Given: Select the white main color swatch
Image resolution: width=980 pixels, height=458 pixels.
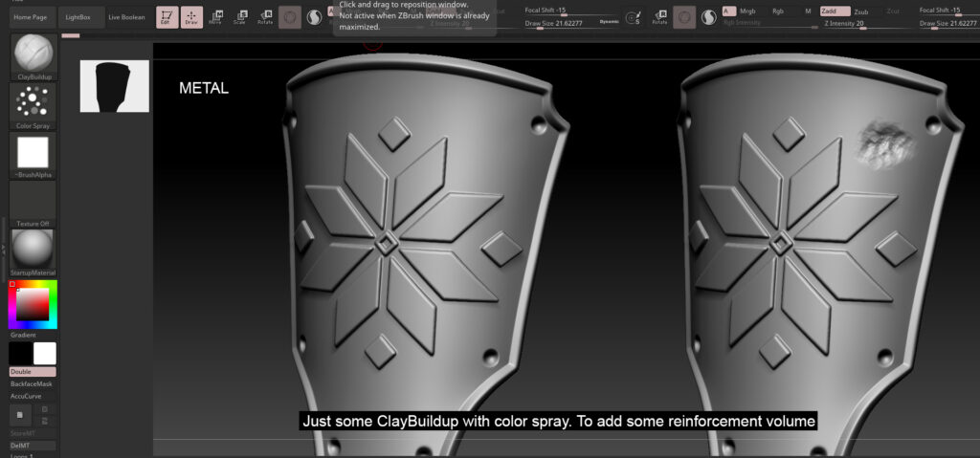Looking at the screenshot, I should point(44,354).
